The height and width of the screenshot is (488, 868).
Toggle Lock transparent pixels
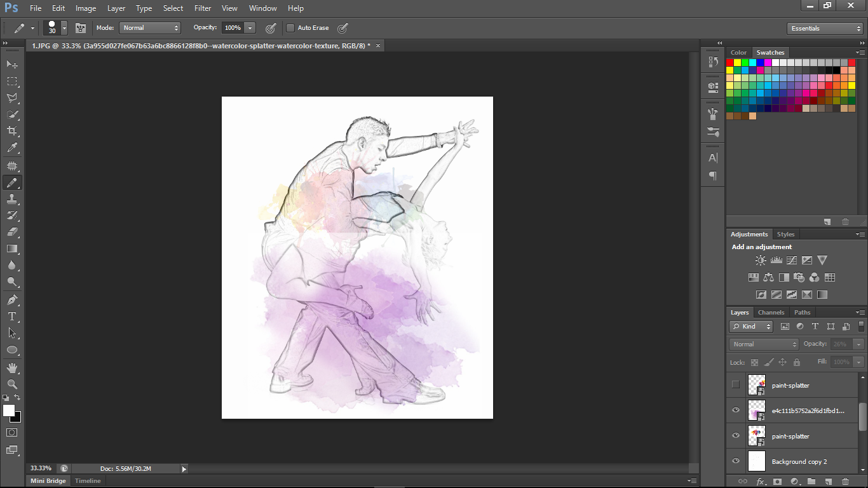coord(754,362)
